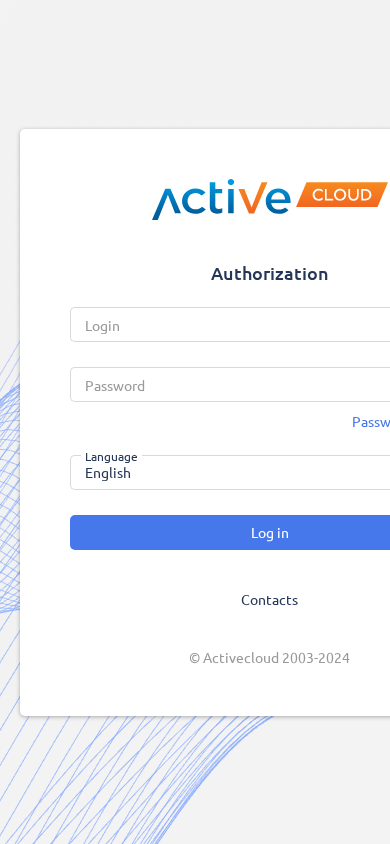Click the Log in button text
Screen dimensions: 390x844
coord(270,533)
